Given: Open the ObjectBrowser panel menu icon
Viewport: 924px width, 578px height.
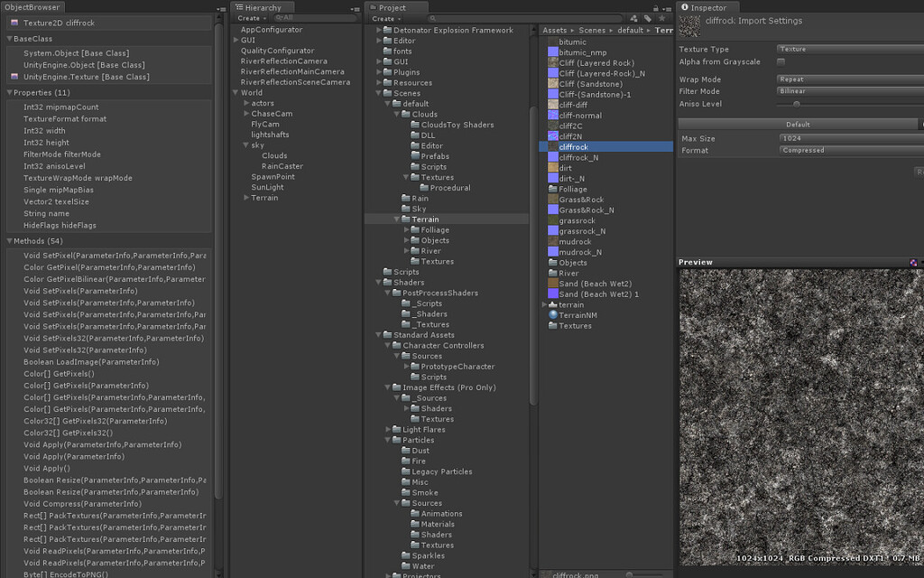Looking at the screenshot, I should coord(221,8).
